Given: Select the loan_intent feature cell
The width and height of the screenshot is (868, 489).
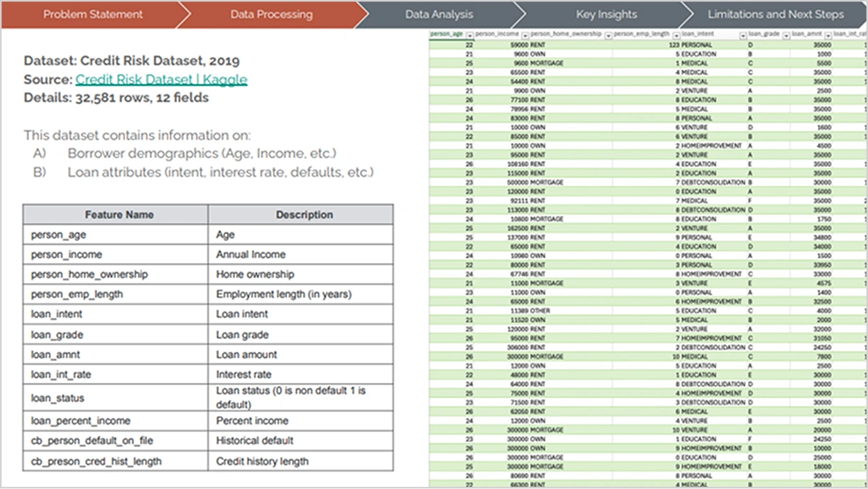Looking at the screenshot, I should point(116,314).
